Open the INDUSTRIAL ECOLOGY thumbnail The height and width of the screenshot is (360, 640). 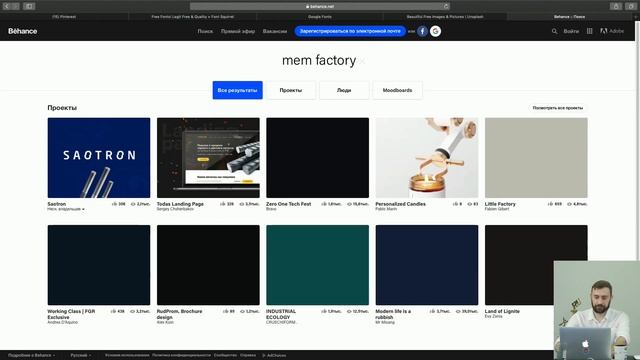(x=318, y=265)
